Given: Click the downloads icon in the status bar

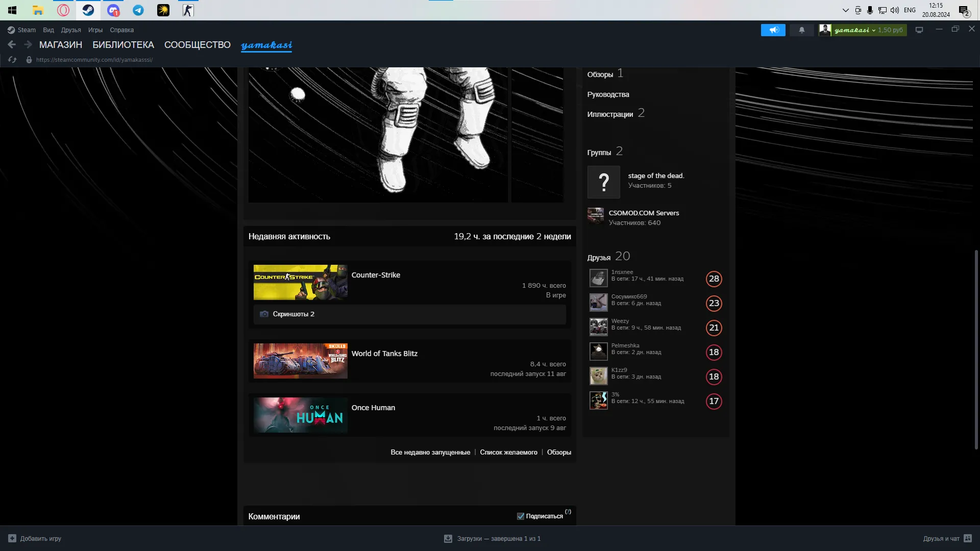Looking at the screenshot, I should point(448,538).
